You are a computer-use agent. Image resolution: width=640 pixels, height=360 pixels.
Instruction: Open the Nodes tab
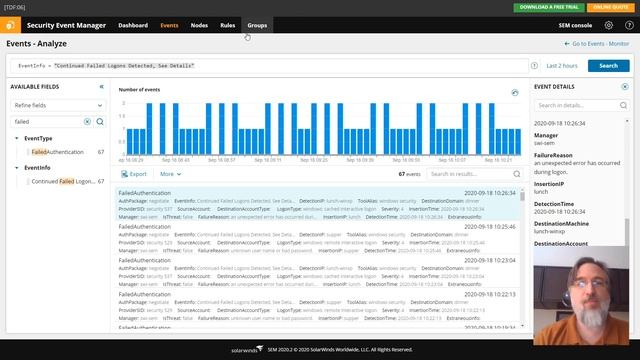click(x=199, y=25)
